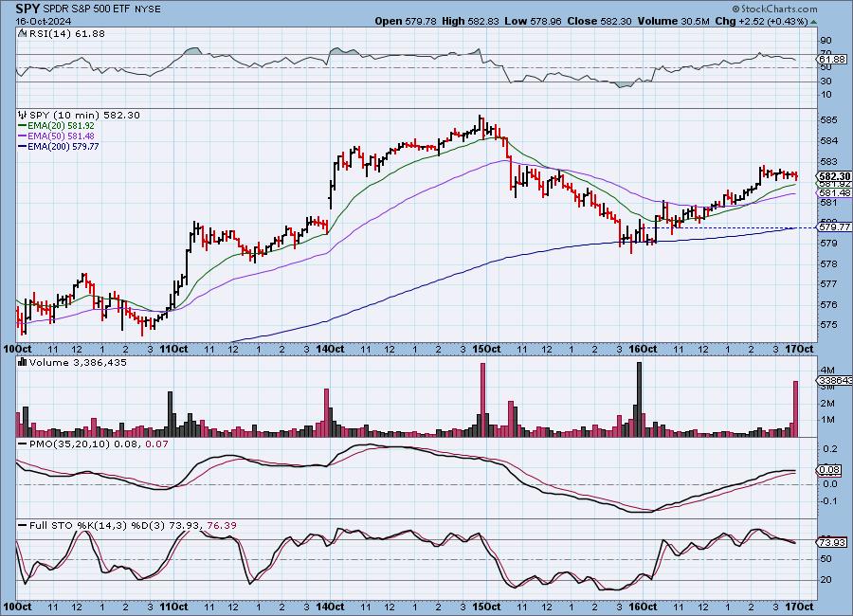Click the purple EMA(50) legend line swatch
This screenshot has width=853, height=616.
coord(23,136)
